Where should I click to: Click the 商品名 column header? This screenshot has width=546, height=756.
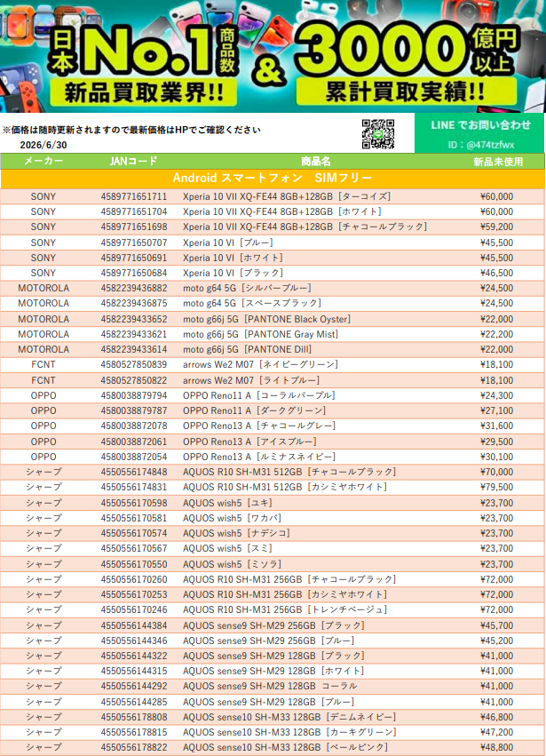tap(316, 162)
